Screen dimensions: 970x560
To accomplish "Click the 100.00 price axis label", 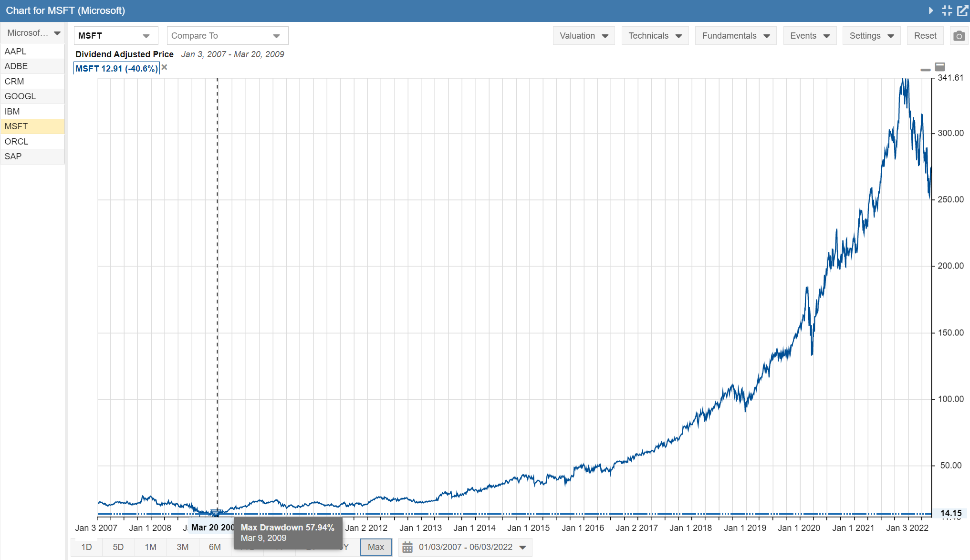I will point(950,399).
